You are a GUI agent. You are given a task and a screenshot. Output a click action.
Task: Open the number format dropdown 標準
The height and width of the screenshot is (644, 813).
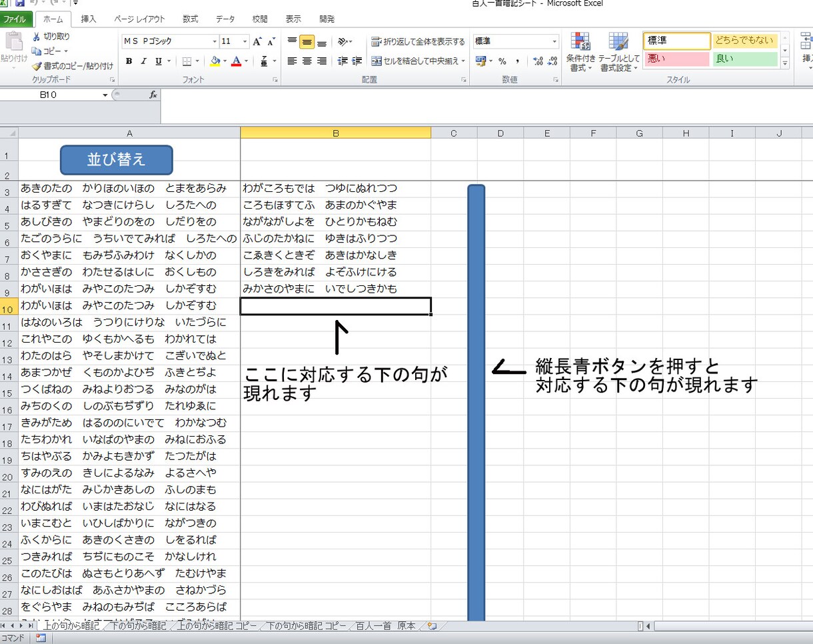[x=555, y=41]
